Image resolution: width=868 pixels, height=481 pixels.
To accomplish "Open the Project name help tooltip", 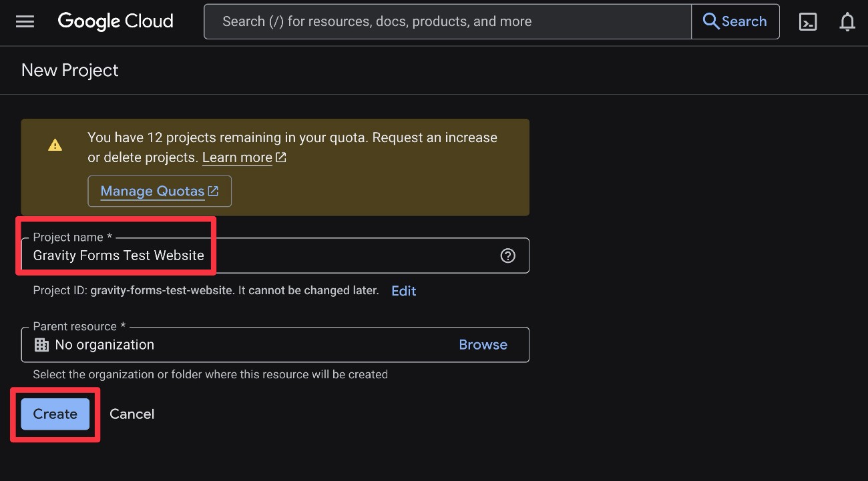I will 507,256.
